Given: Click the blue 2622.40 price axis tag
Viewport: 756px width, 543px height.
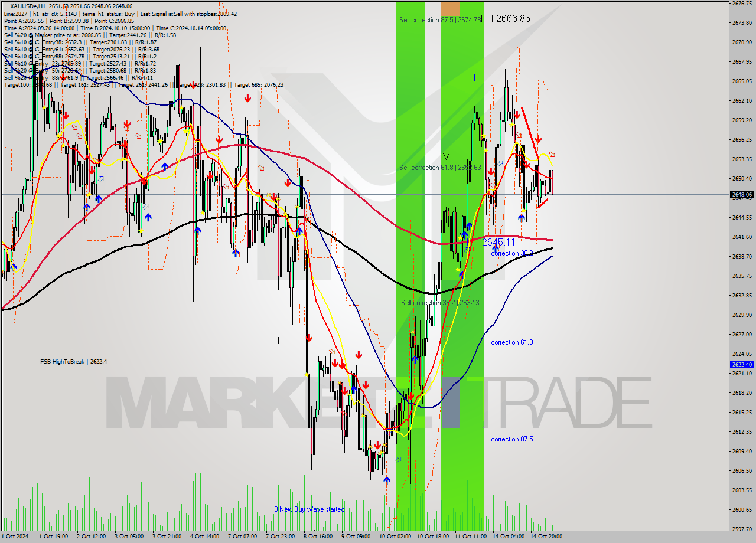Looking at the screenshot, I should click(742, 365).
